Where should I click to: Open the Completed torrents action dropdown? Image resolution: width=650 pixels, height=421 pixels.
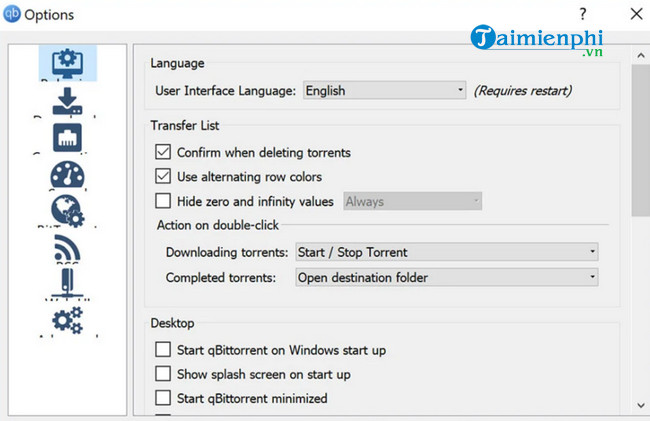pos(447,277)
